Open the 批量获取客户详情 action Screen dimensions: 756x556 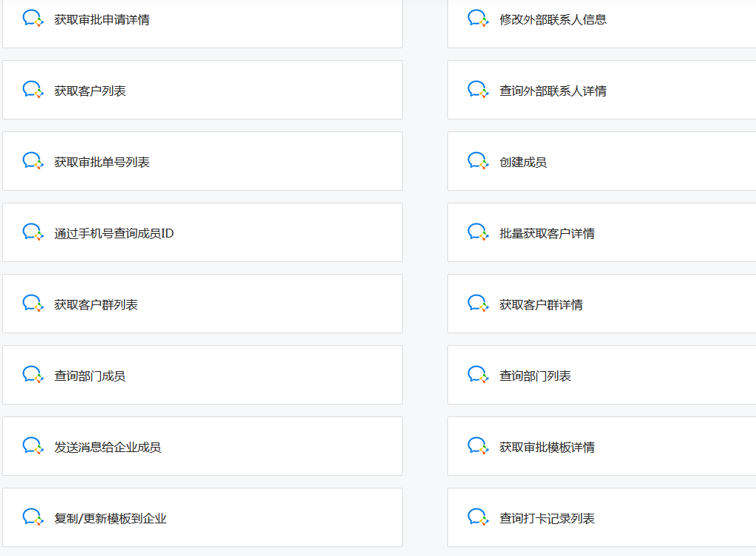pyautogui.click(x=602, y=232)
